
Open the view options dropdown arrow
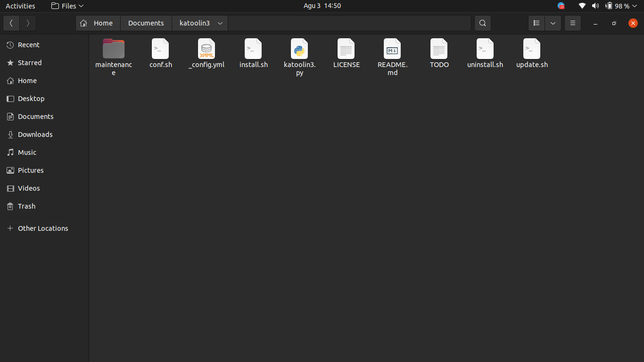[x=553, y=23]
